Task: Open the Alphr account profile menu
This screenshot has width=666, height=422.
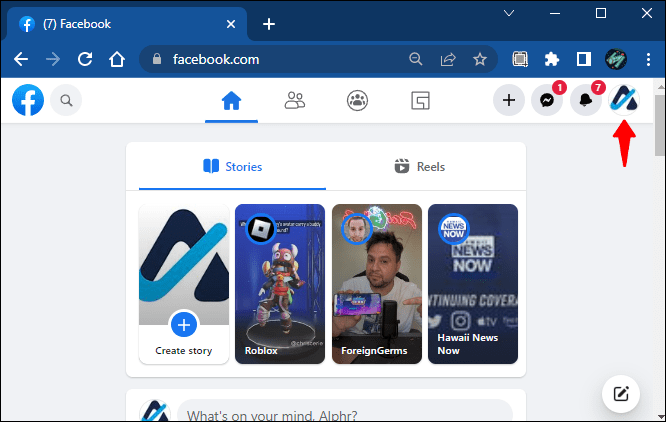Action: coord(624,100)
